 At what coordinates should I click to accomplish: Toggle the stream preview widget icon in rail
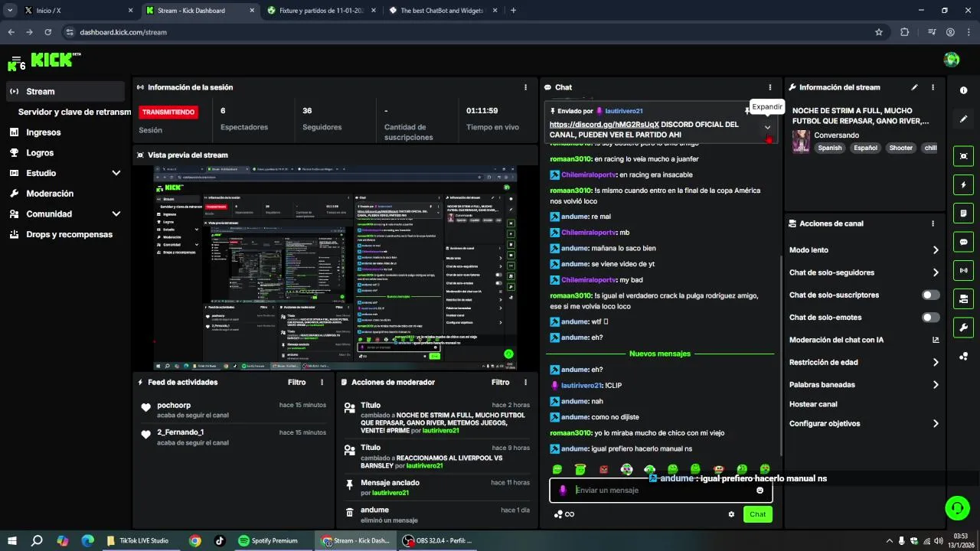click(x=963, y=156)
